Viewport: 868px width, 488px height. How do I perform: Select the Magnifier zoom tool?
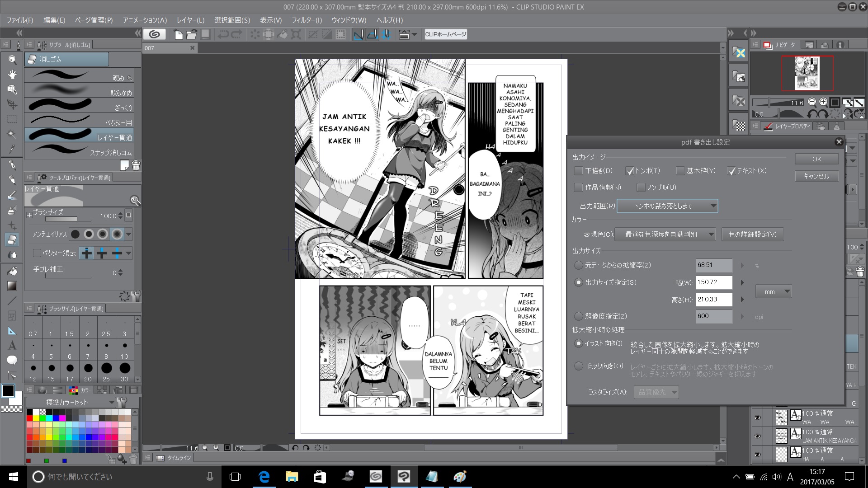(x=12, y=59)
